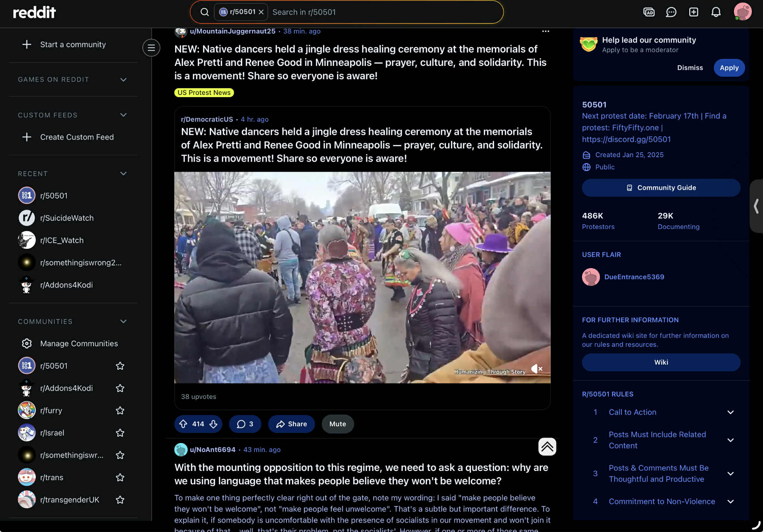
Task: Unmute the video using the speaker icon
Action: point(536,369)
